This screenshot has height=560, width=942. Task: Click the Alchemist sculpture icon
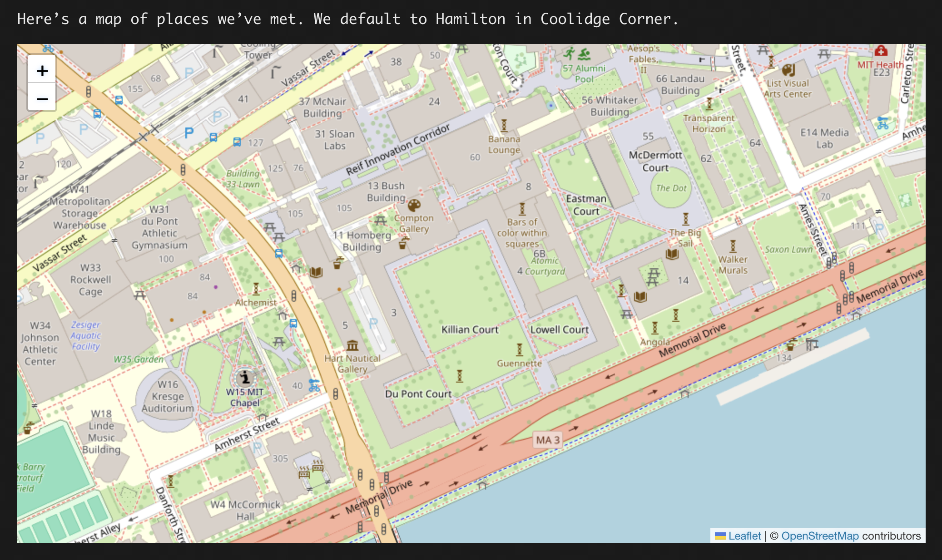(256, 289)
